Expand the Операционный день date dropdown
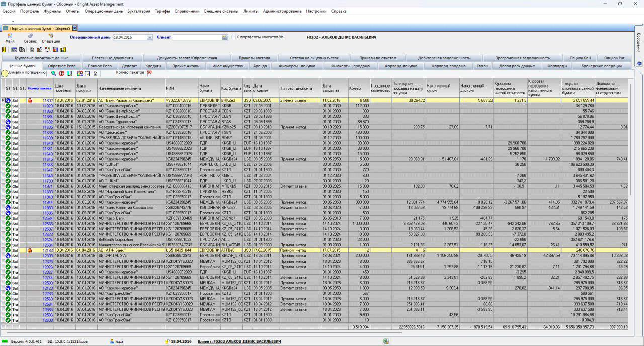The height and width of the screenshot is (346, 644). [x=149, y=37]
